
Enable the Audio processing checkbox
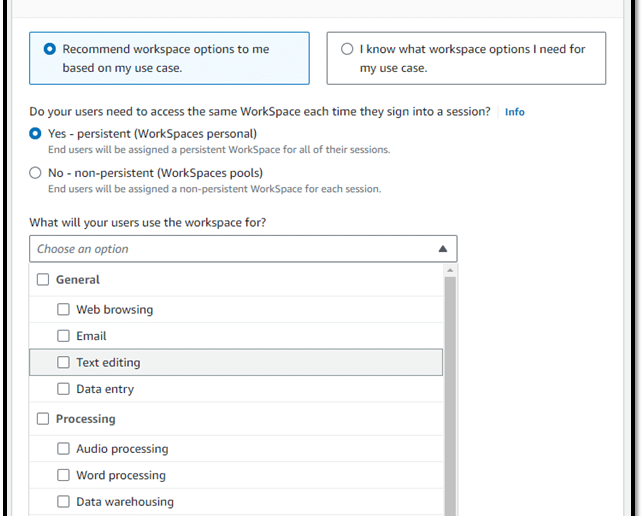63,449
